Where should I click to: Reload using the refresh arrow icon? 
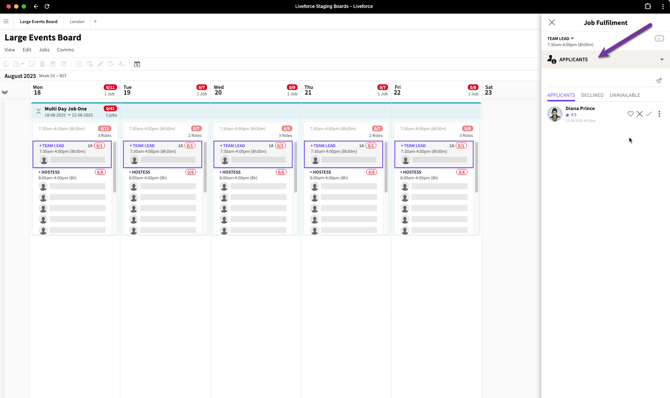47,6
